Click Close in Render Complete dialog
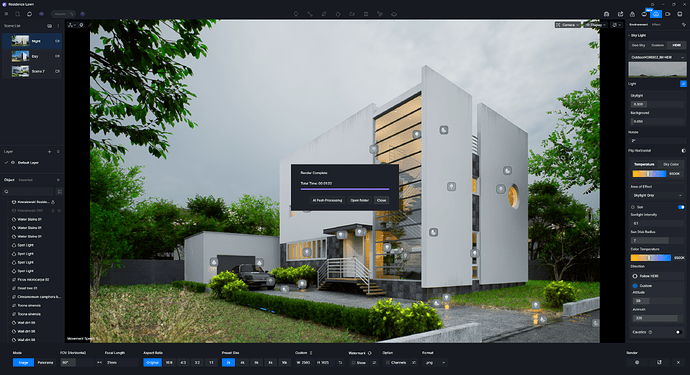The height and width of the screenshot is (375, 690). click(x=382, y=200)
